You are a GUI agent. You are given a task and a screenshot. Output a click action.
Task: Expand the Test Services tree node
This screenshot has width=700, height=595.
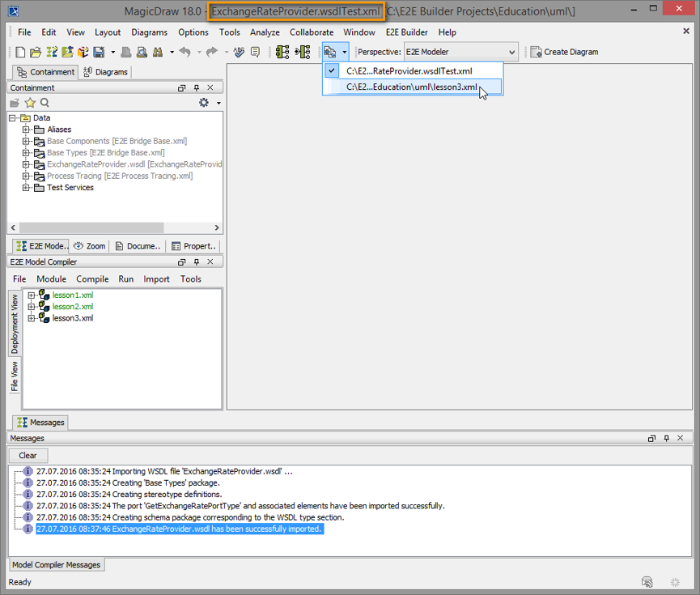pos(27,187)
